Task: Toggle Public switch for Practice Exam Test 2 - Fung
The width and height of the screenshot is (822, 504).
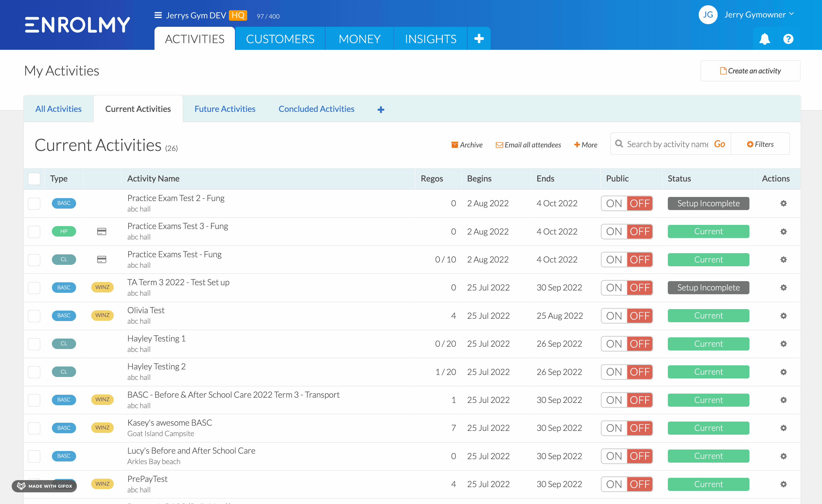Action: (626, 203)
